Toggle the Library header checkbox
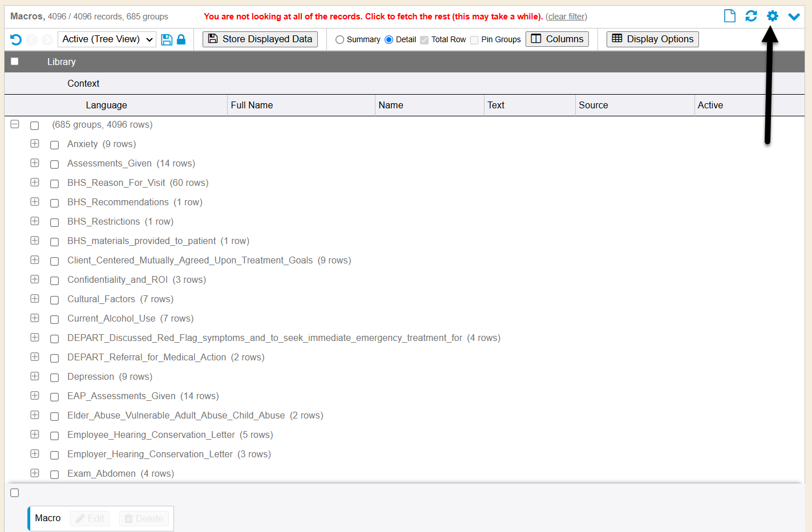Image resolution: width=812 pixels, height=532 pixels. pos(15,62)
